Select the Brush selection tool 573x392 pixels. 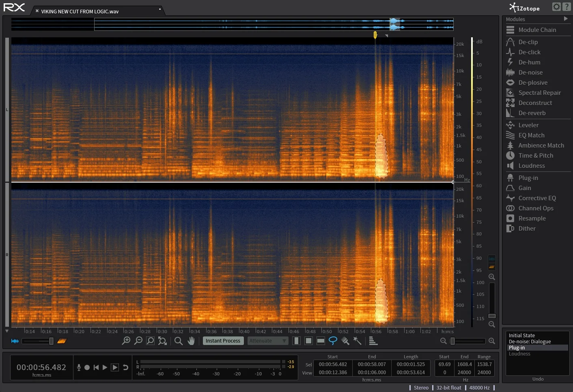click(345, 341)
